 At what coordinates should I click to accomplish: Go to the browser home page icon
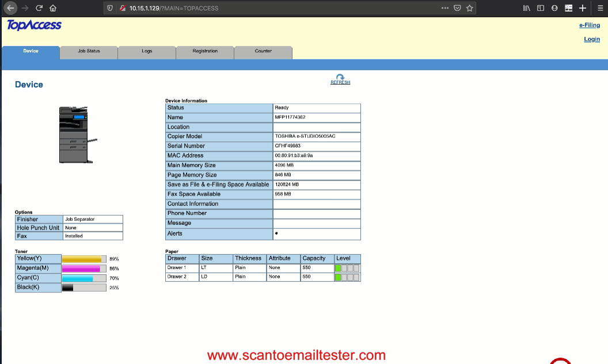53,8
